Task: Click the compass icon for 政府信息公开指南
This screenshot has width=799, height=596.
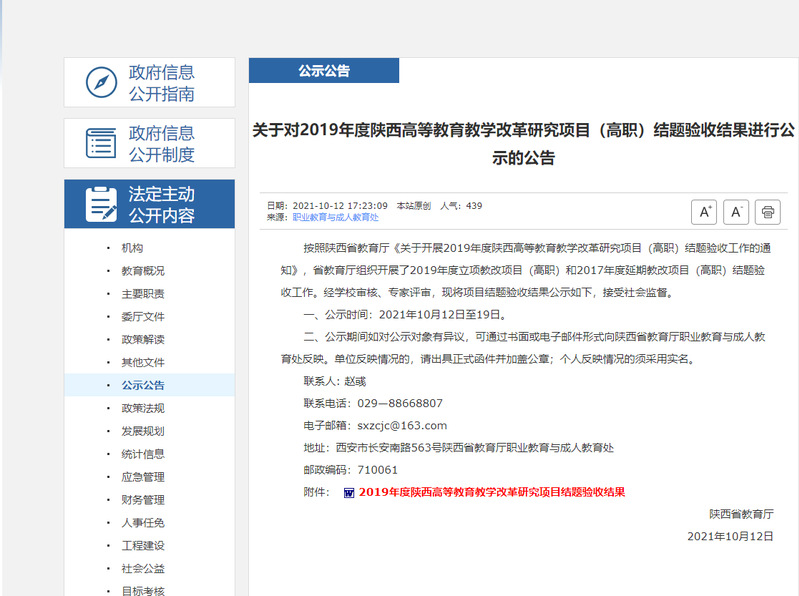Action: point(101,83)
